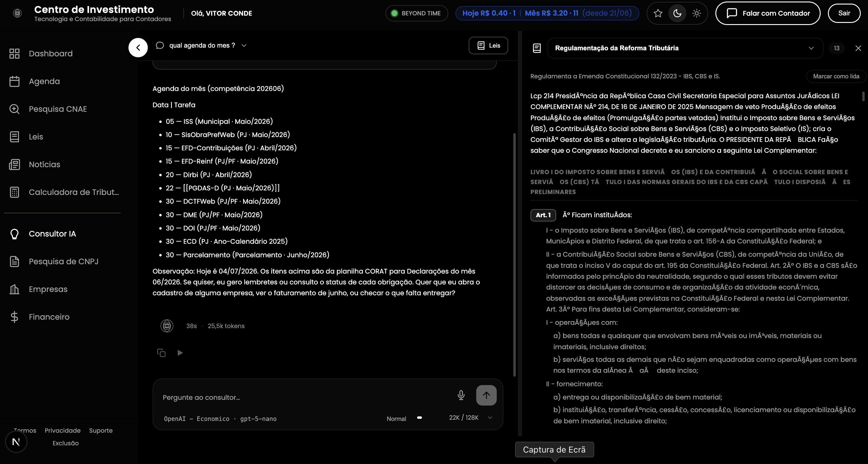This screenshot has width=868, height=464.
Task: Click the calculator icon in sidebar
Action: pyautogui.click(x=14, y=192)
